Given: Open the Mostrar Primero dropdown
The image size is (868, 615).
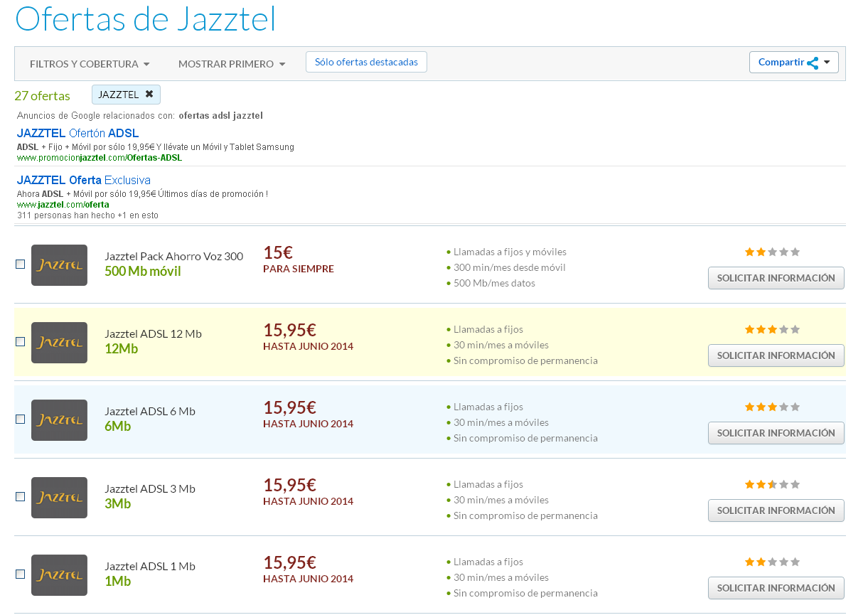Looking at the screenshot, I should [232, 64].
